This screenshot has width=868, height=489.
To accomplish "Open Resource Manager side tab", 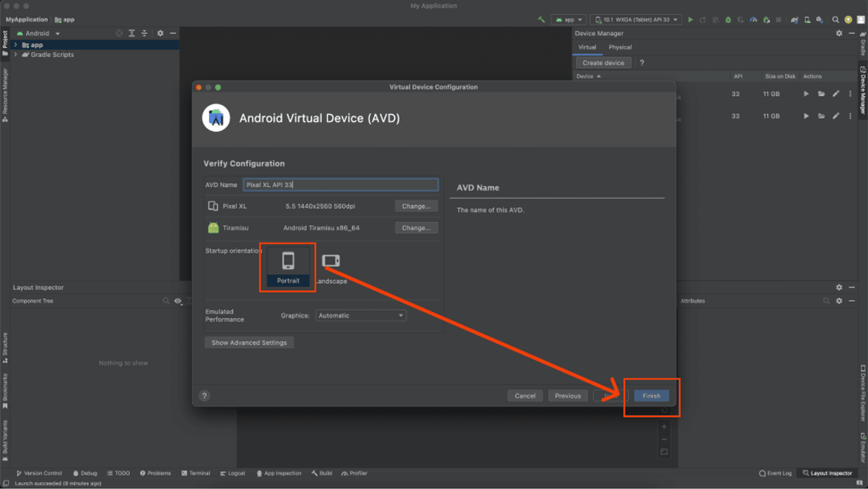I will coord(5,95).
